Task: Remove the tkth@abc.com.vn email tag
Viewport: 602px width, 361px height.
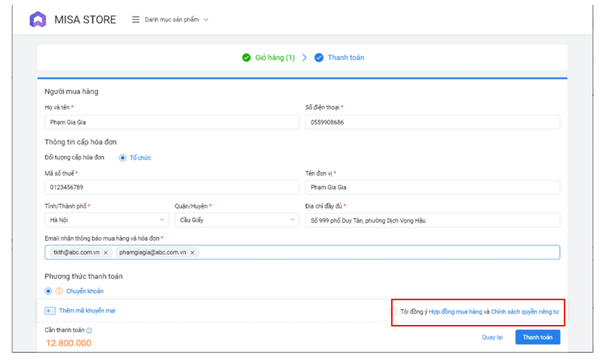Action: click(106, 253)
